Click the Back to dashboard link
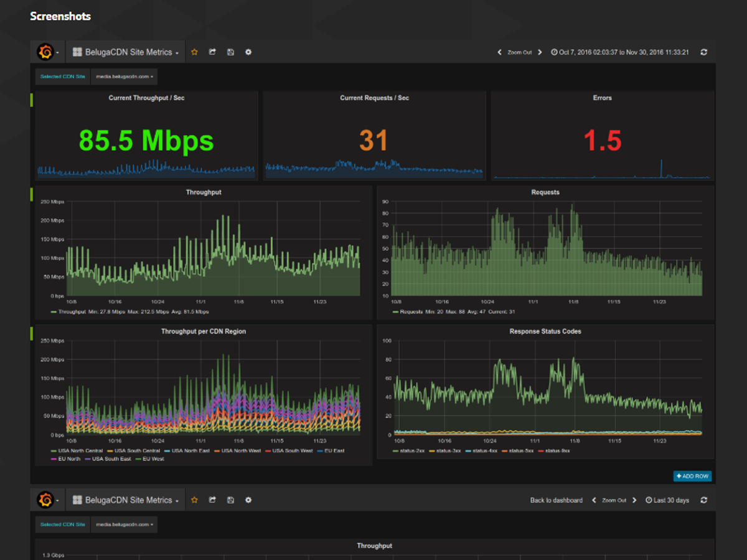 click(556, 500)
